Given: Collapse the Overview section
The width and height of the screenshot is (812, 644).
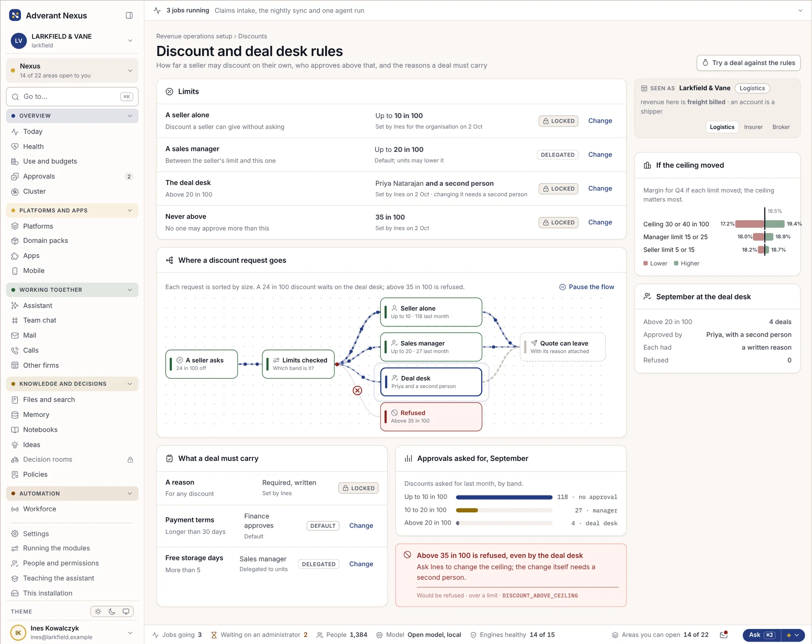Looking at the screenshot, I should point(72,116).
